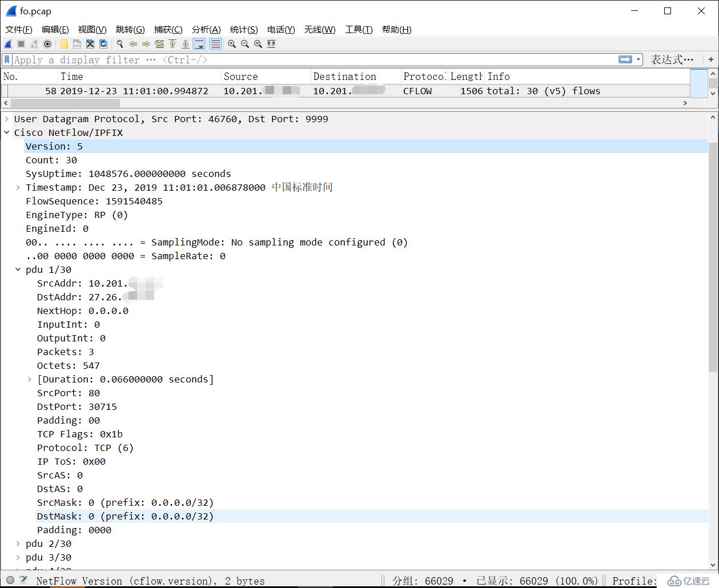Open the 编辑(E) menu
The height and width of the screenshot is (588, 719).
[55, 30]
